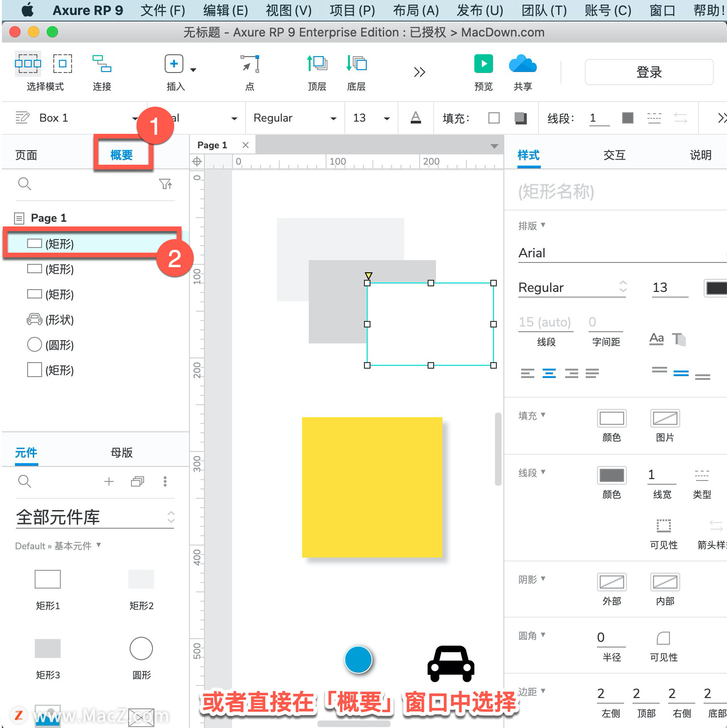Edit the toolbar line width field
Image resolution: width=727 pixels, height=728 pixels.
[x=599, y=118]
